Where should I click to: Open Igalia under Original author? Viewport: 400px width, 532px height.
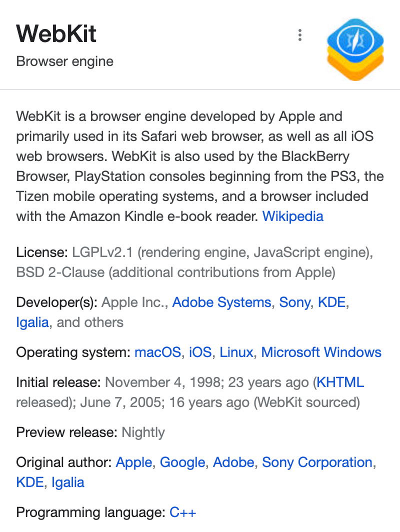tap(68, 482)
